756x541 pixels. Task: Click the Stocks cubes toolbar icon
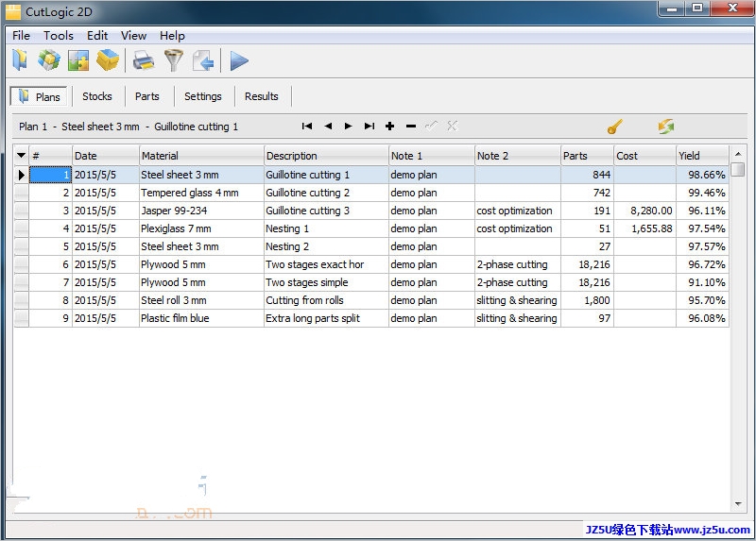[x=49, y=60]
